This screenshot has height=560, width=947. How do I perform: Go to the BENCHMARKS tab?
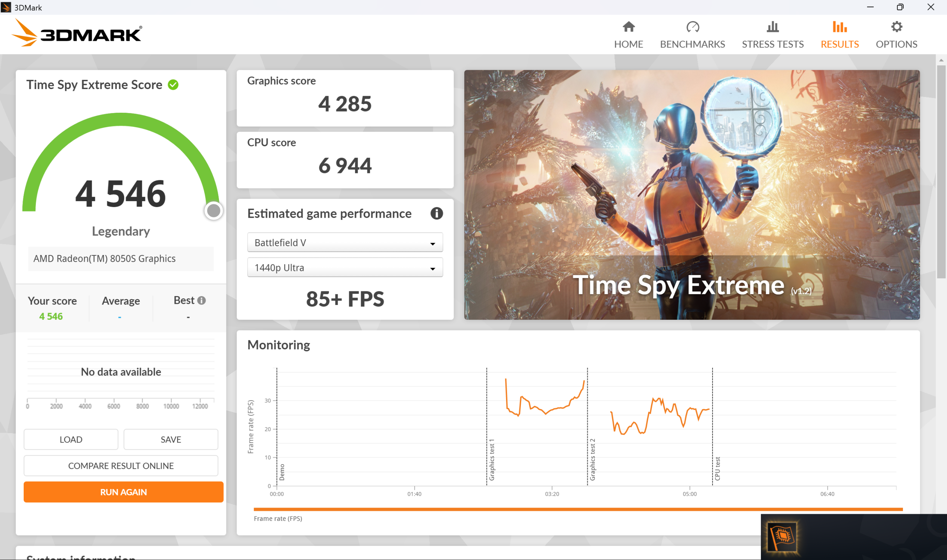[692, 44]
